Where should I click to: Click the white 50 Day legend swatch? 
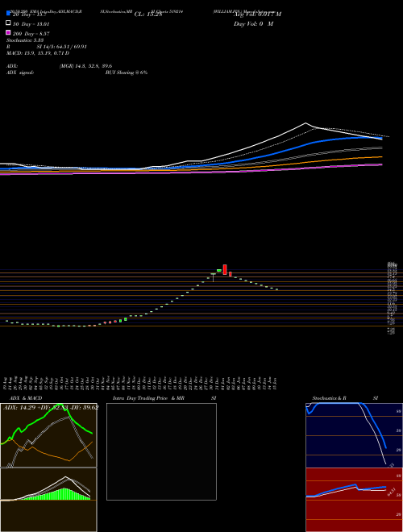(x=8, y=23)
